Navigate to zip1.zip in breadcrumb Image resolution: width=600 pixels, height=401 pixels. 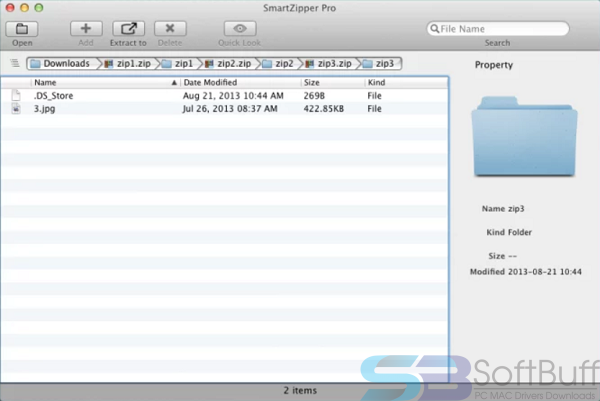128,64
